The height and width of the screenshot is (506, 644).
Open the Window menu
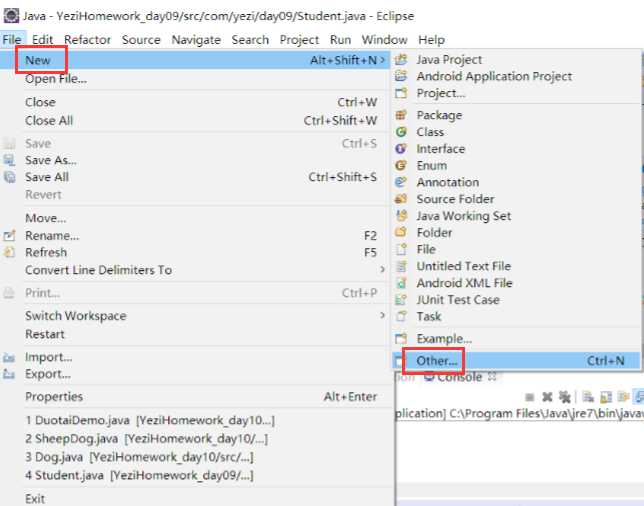point(384,40)
